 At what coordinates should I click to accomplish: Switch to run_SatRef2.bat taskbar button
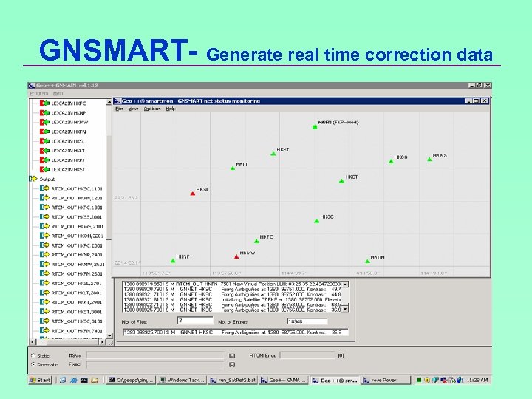tap(233, 381)
